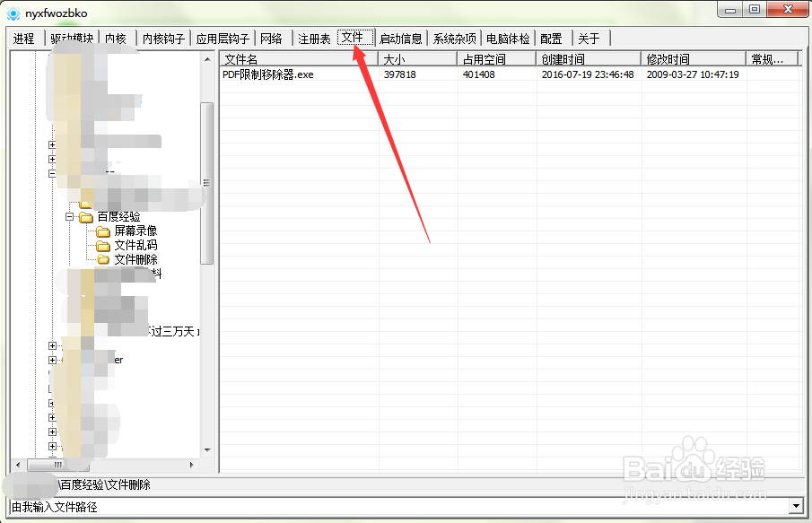Click the size value 397818
Image resolution: width=812 pixels, height=523 pixels.
(x=400, y=74)
